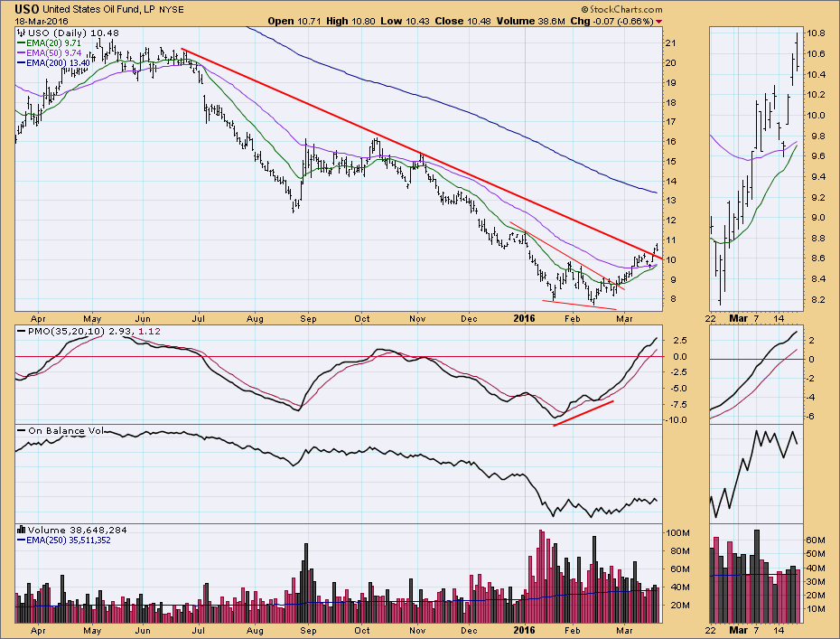
Task: Click the green EMA(20) legend line swatch
Action: click(x=21, y=42)
